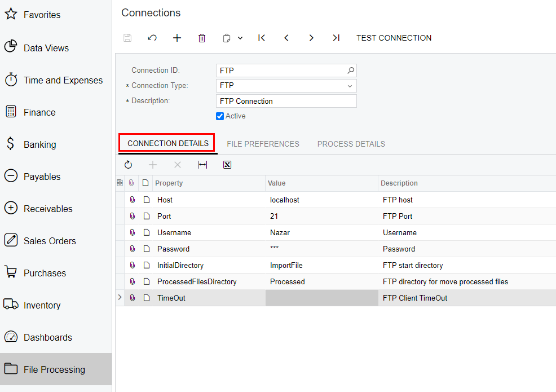Uncheck the Active checkbox
This screenshot has height=392, width=556.
220,116
